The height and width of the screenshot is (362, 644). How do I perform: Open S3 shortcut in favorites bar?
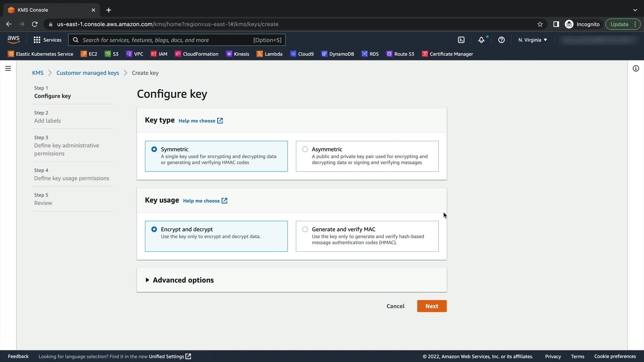coord(112,54)
